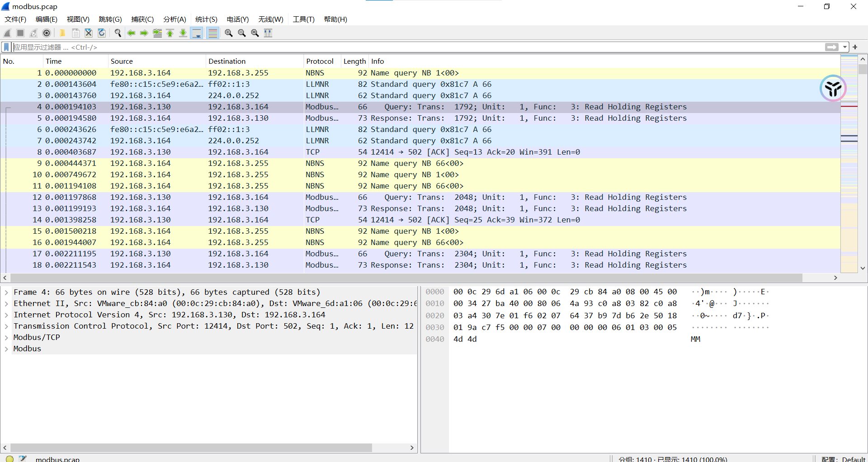Select packet 8 TCP ACK row
Image resolution: width=868 pixels, height=462 pixels.
(x=420, y=152)
